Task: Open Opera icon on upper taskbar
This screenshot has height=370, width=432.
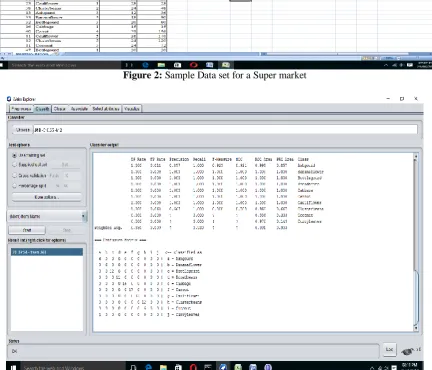Action: click(194, 65)
